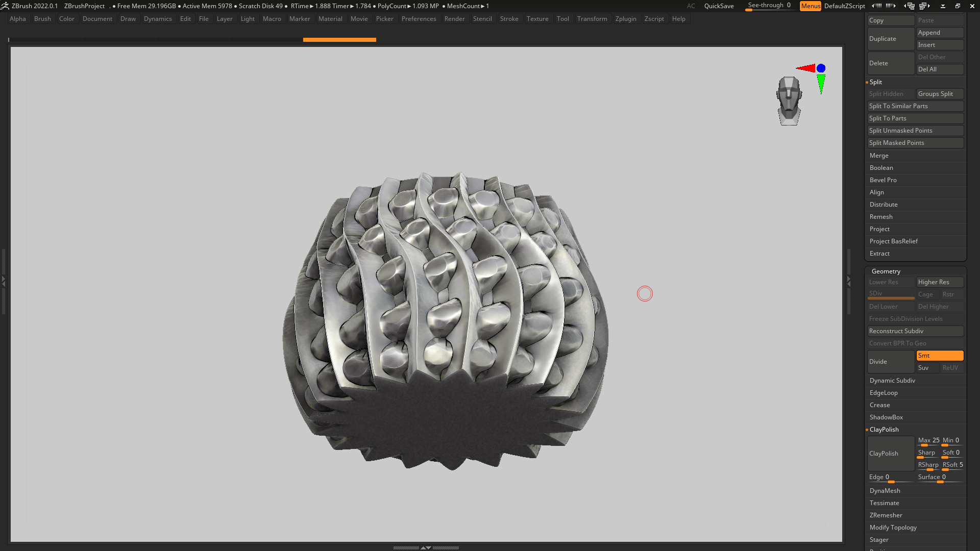980x551 pixels.
Task: Adjust the ClayPolish Surface slider
Action: [x=940, y=478]
